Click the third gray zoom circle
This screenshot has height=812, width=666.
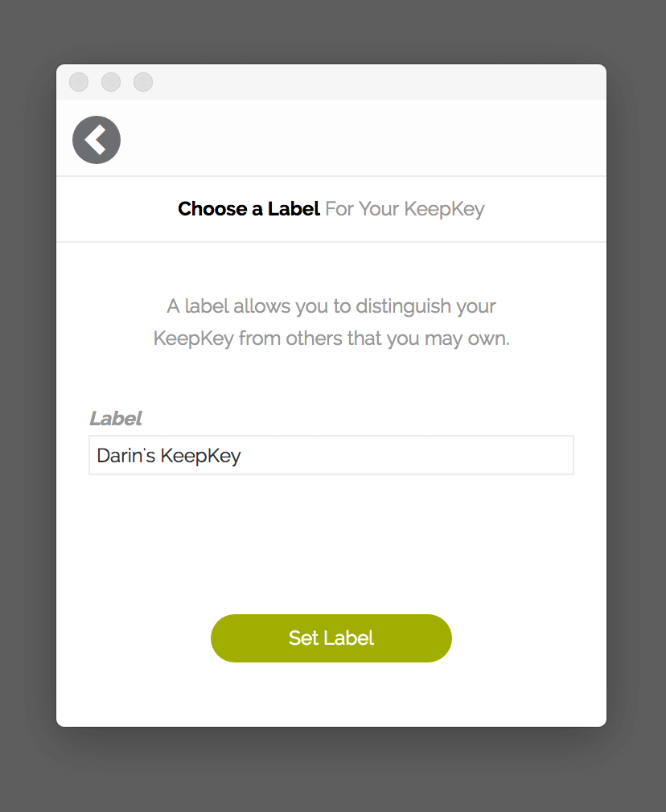coord(143,82)
